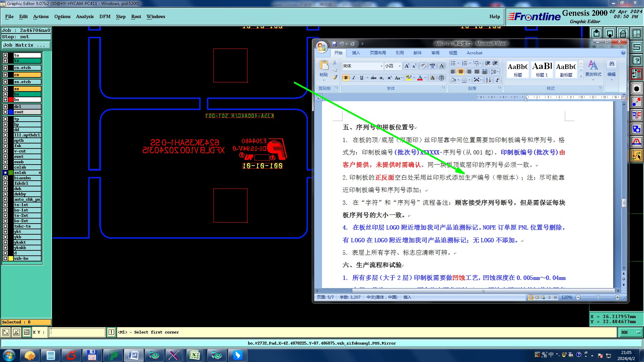The image size is (644, 362).
Task: Click the downward arrow panel icon in Genesis
Action: 609,33
